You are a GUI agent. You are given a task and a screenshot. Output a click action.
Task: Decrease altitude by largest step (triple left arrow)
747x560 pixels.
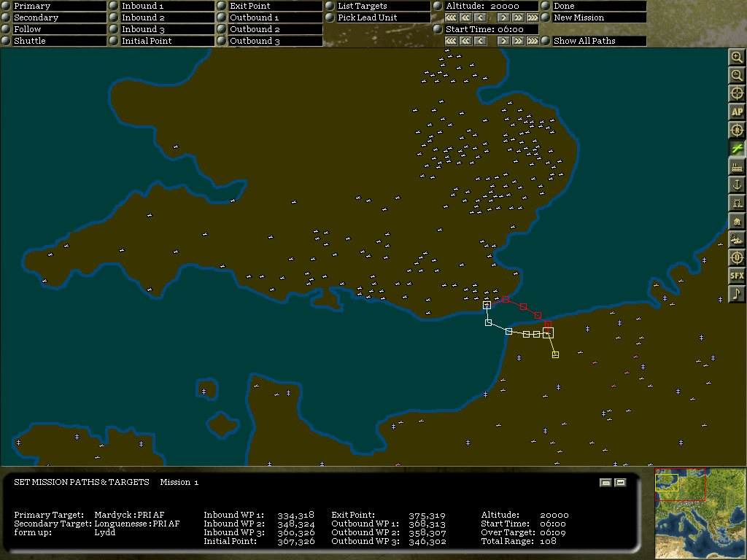pos(451,17)
